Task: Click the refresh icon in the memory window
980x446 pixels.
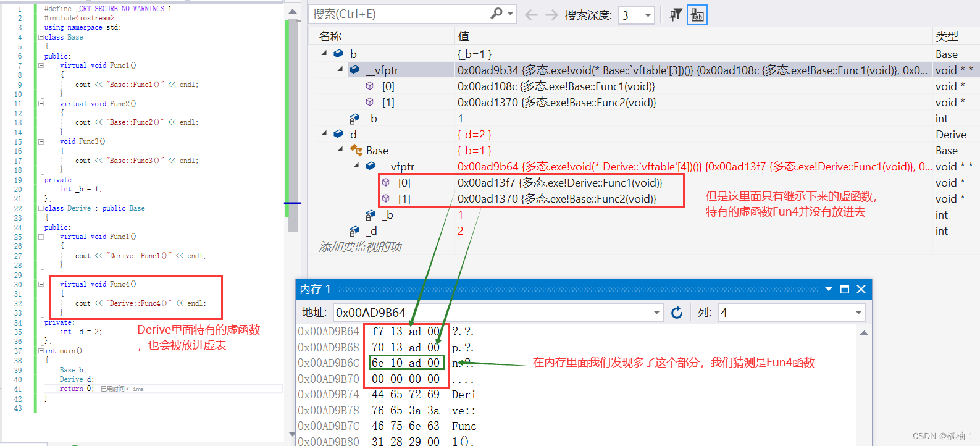Action: coord(677,313)
